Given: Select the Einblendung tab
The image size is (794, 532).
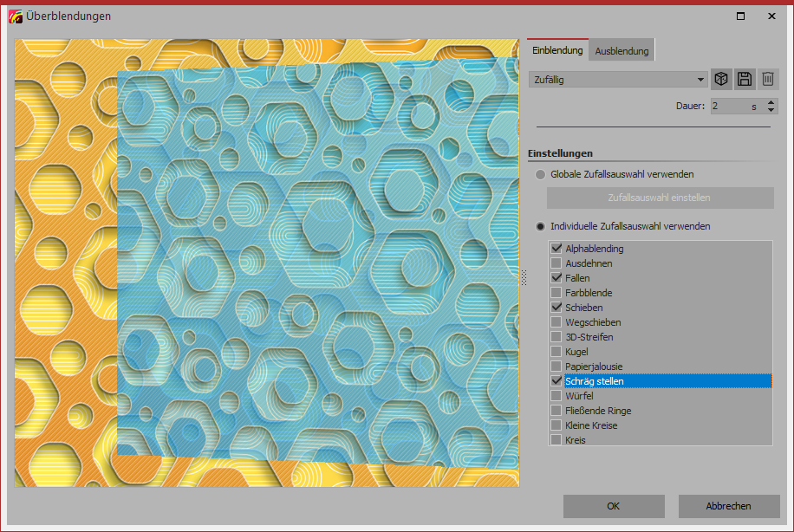Looking at the screenshot, I should coord(557,50).
